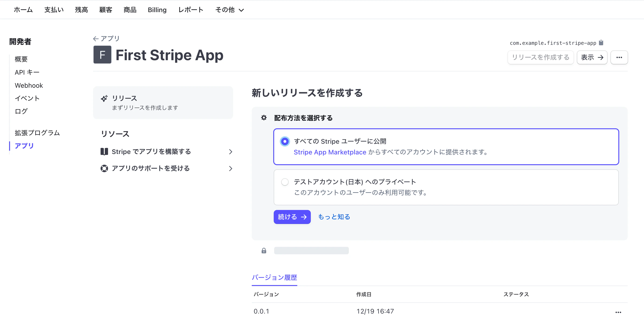Go back via the アプリ breadcrumb link
The width and height of the screenshot is (644, 328).
click(x=110, y=38)
